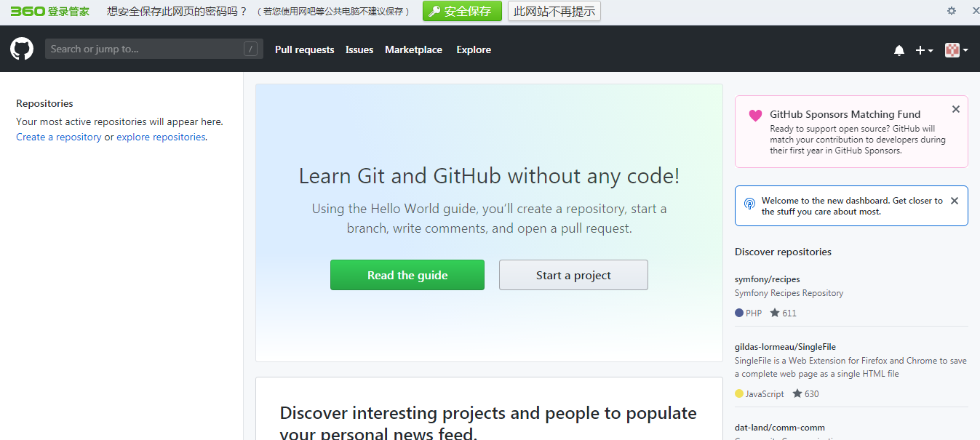Click the Learn Git and GitHub headline
This screenshot has height=440, width=980.
point(489,176)
